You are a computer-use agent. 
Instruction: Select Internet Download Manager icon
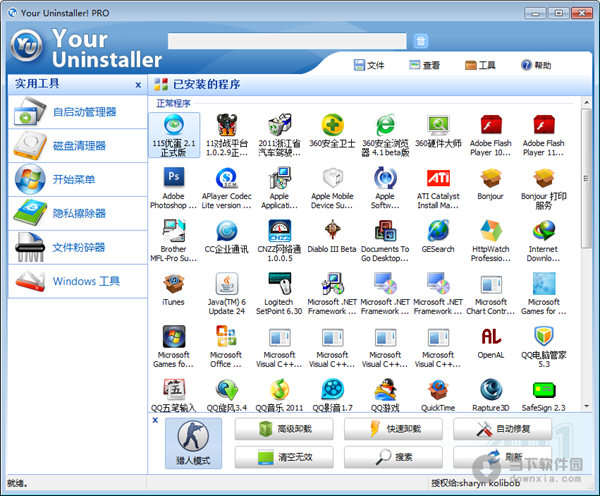click(x=543, y=241)
